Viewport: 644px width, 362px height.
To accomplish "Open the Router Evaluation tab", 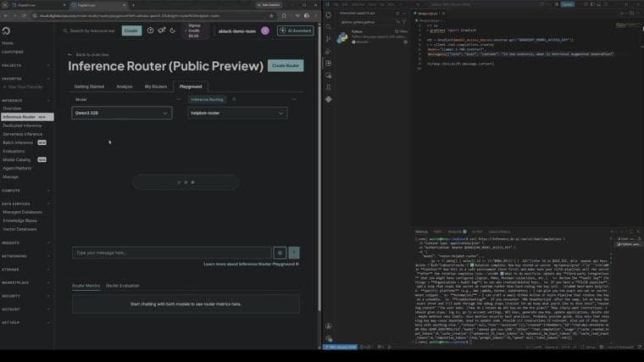I will click(x=122, y=286).
